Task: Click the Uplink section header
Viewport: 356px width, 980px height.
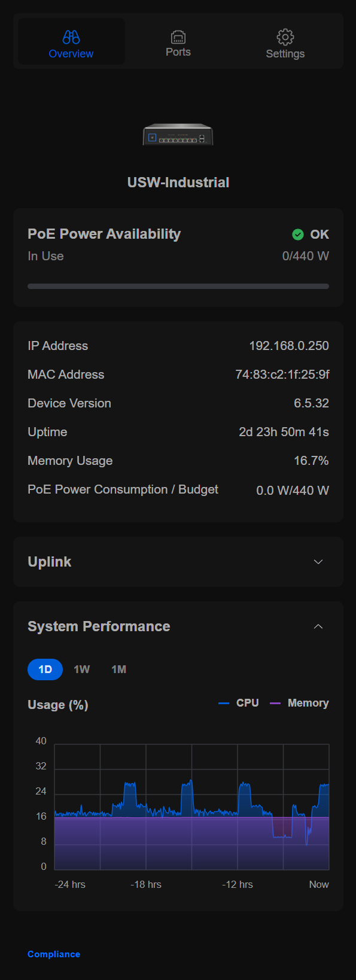Action: click(x=178, y=562)
